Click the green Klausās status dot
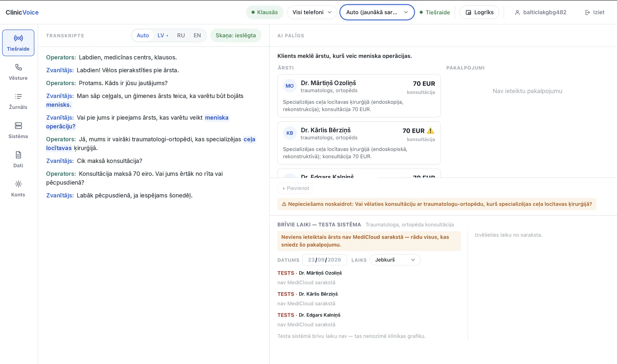 [253, 12]
